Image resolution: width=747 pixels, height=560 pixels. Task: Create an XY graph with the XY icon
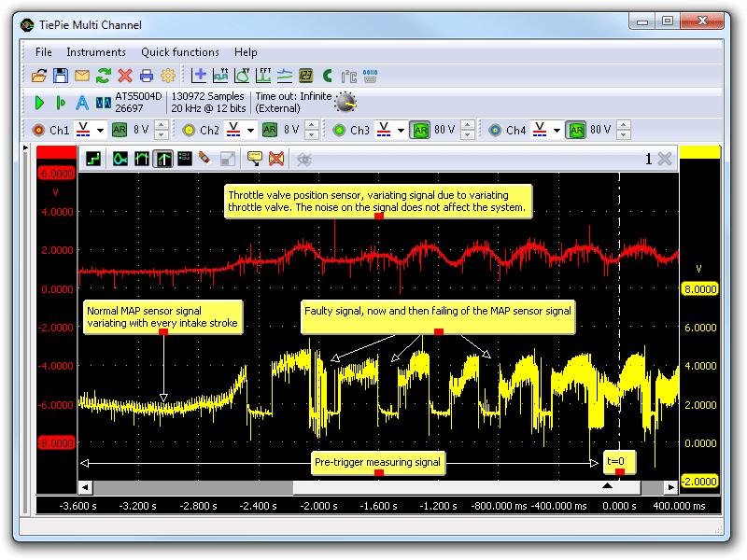(x=242, y=76)
